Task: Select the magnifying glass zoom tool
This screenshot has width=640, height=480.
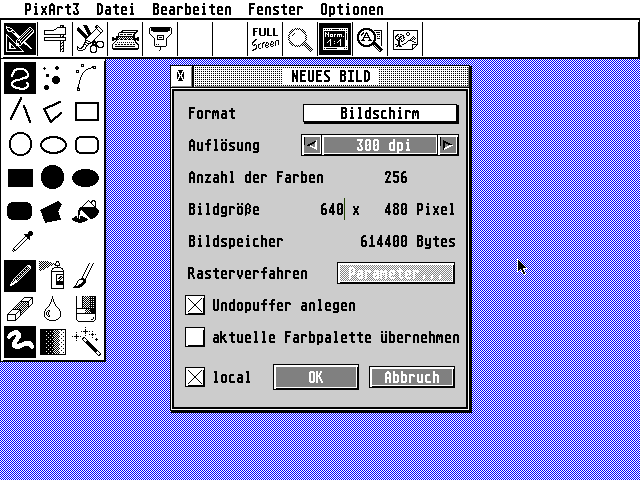Action: coord(299,39)
